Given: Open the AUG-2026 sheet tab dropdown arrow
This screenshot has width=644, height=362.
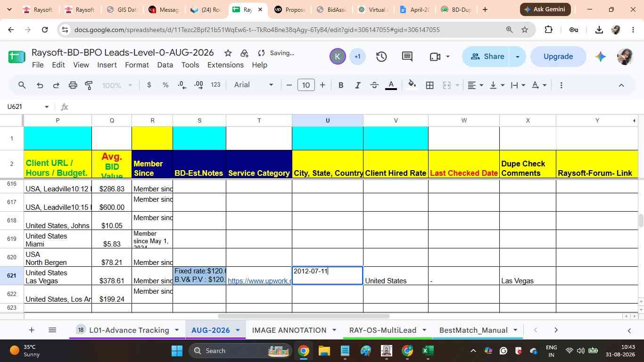Looking at the screenshot, I should pos(238,330).
